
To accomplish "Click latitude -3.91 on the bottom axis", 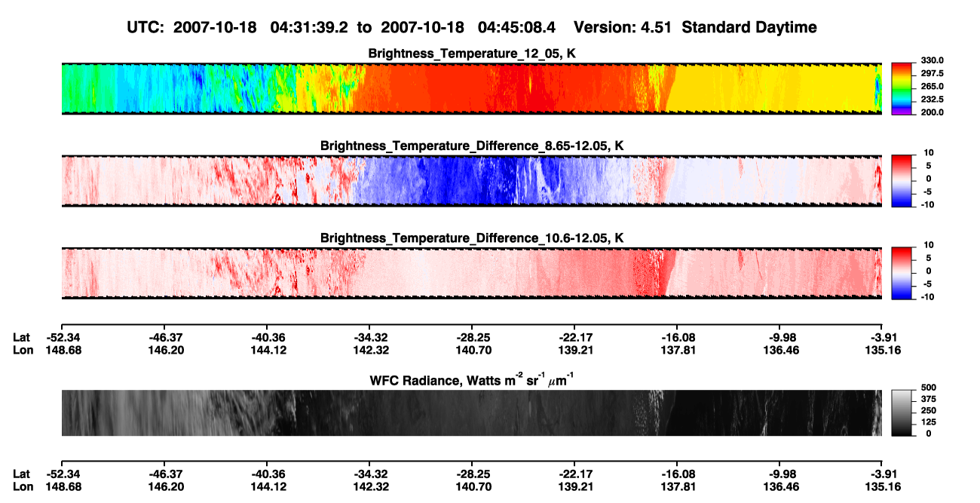I will pos(884,474).
